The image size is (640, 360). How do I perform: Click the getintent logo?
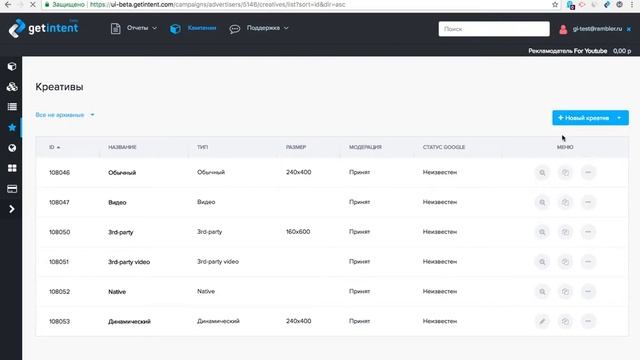[43, 28]
